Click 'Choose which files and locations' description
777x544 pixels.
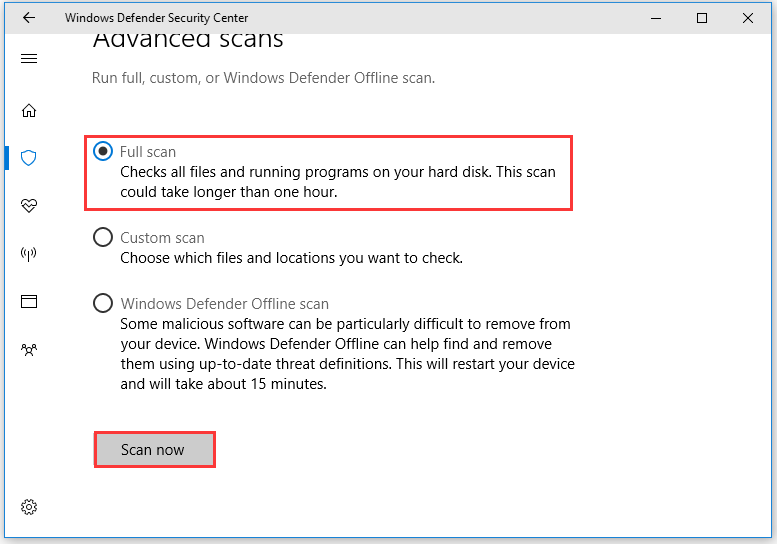point(291,258)
